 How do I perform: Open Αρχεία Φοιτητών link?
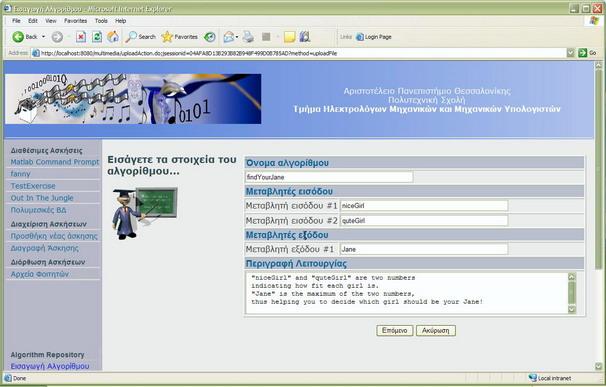click(x=39, y=274)
